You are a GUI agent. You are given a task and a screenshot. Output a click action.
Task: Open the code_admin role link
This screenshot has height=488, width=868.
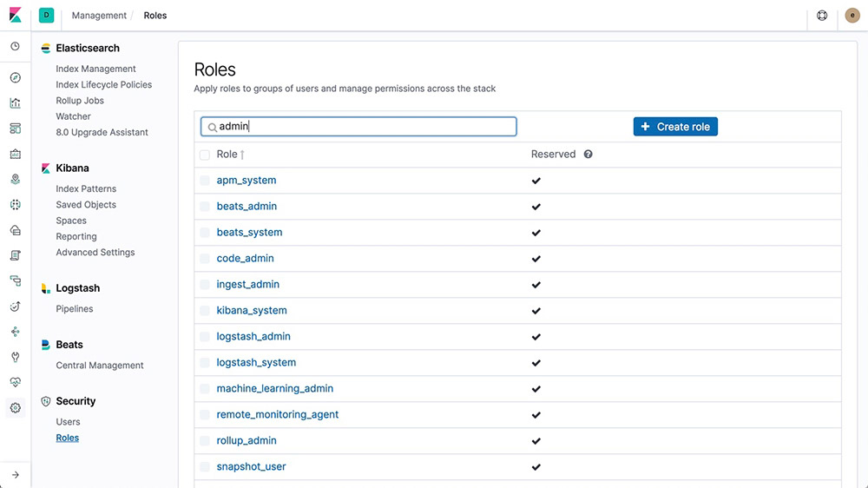246,259
